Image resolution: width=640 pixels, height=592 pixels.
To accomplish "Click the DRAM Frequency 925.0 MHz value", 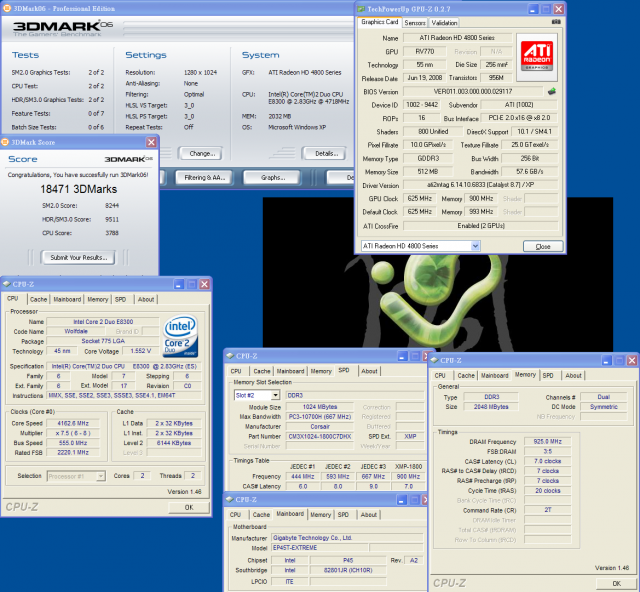I will pyautogui.click(x=547, y=442).
